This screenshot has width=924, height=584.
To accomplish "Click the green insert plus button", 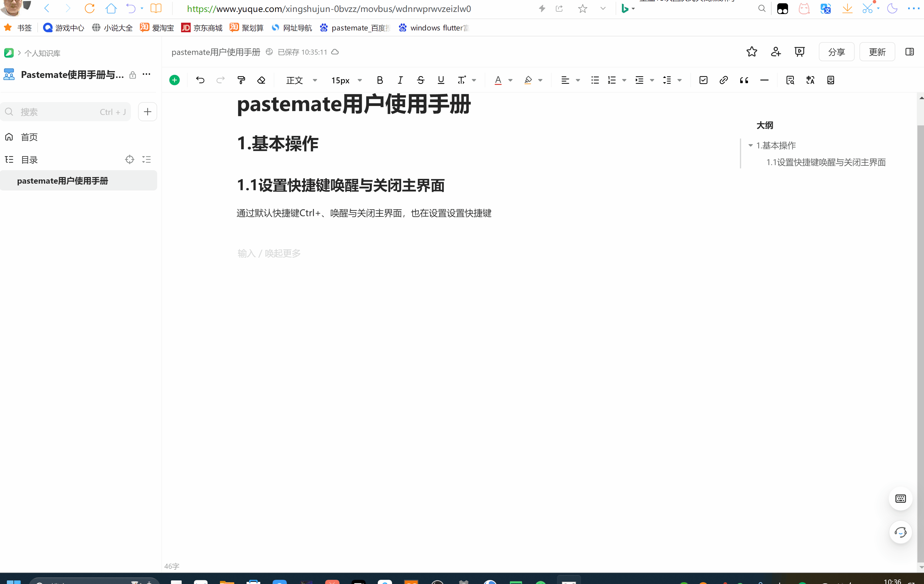I will (174, 80).
